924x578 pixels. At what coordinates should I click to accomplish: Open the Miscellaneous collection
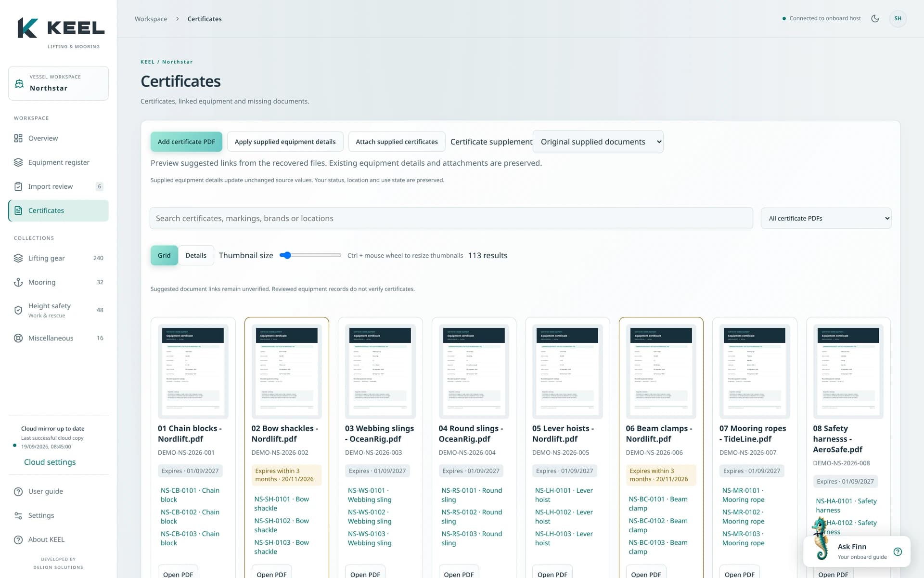click(x=58, y=338)
